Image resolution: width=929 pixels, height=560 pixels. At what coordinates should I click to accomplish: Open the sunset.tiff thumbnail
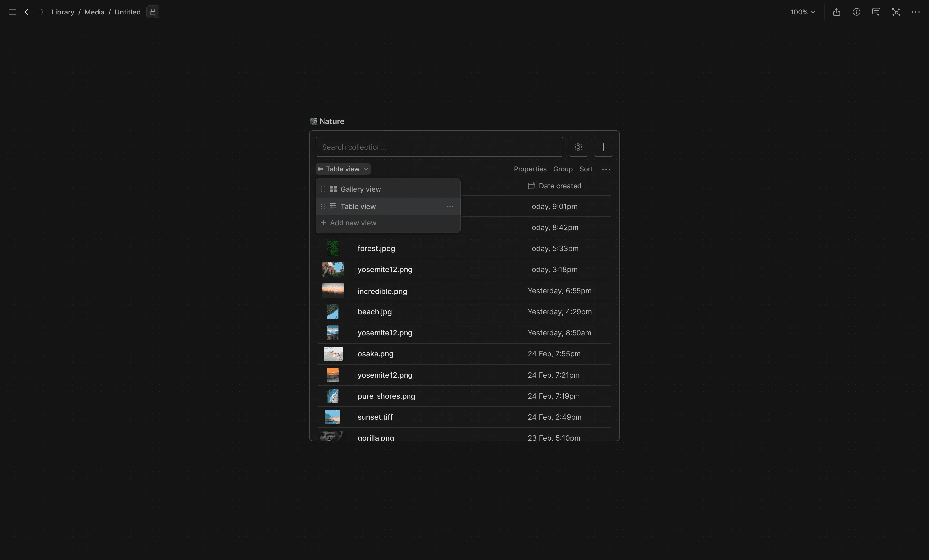pyautogui.click(x=332, y=417)
